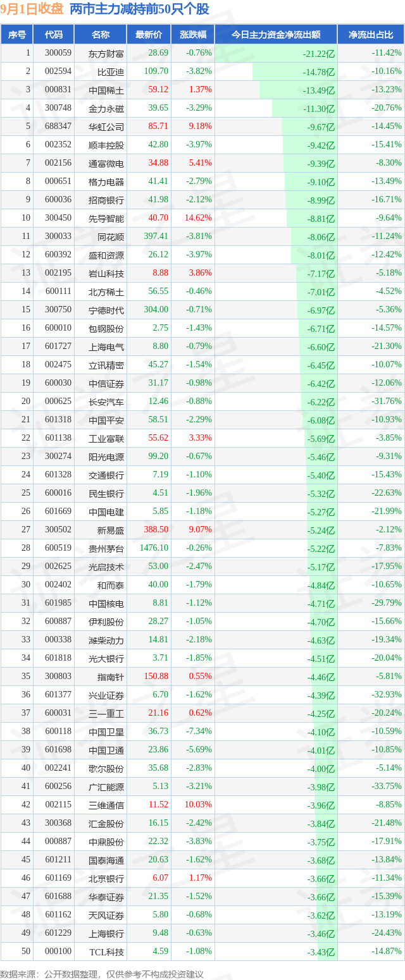
Task: Select the 顺丰控股 row name
Action: click(106, 145)
